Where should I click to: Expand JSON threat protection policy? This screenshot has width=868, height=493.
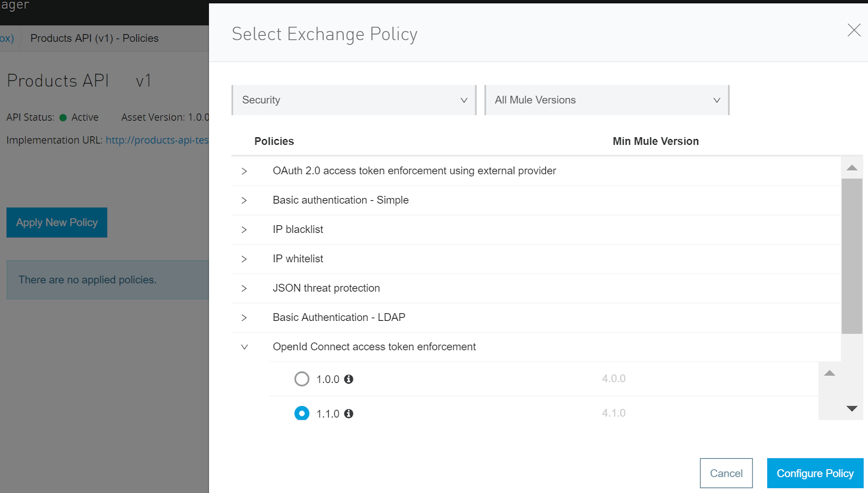coord(244,288)
